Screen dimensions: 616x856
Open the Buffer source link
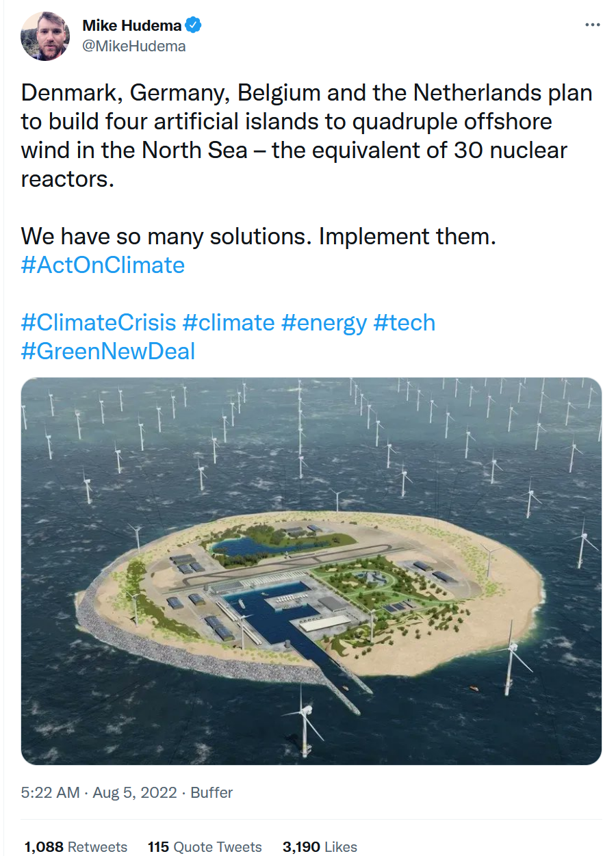pyautogui.click(x=211, y=792)
